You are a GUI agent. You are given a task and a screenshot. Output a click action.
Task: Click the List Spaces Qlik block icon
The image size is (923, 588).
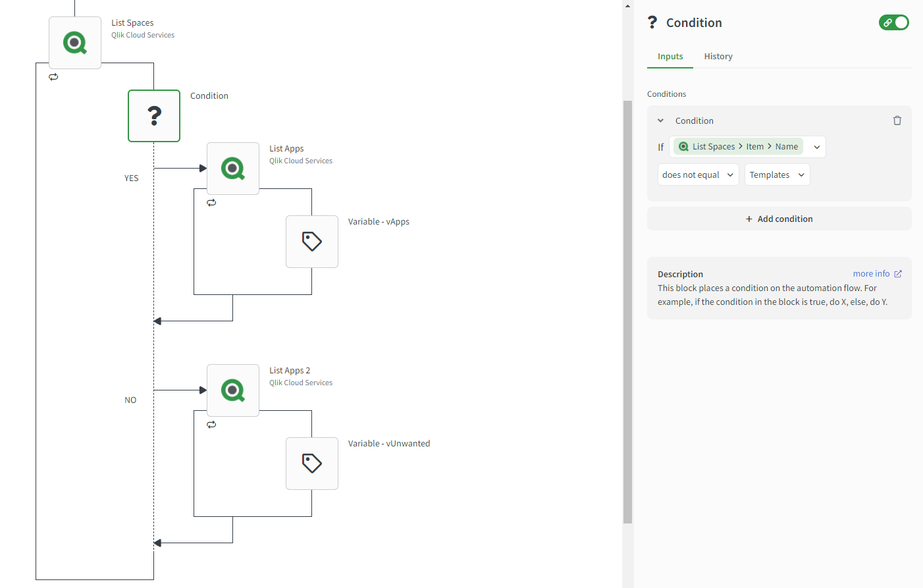click(75, 43)
